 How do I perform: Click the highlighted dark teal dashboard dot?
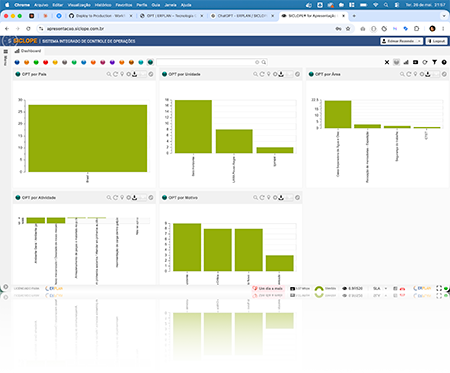(150, 62)
